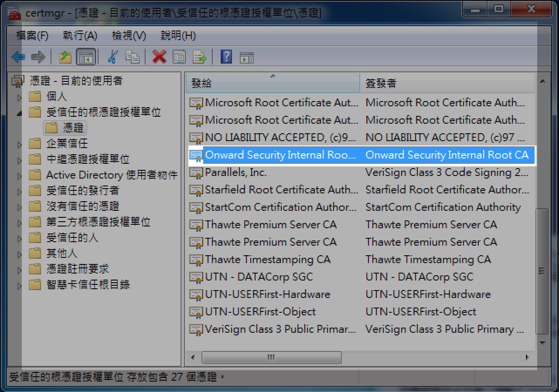Viewport: 559px width, 392px height.
Task: Open the 檢視(V) menu
Action: point(129,36)
